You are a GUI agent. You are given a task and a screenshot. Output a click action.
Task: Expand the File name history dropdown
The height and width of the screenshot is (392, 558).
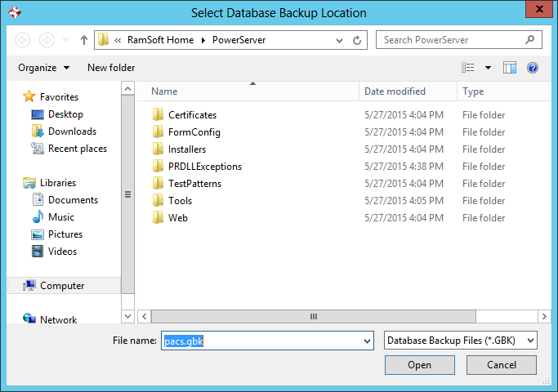tap(366, 341)
